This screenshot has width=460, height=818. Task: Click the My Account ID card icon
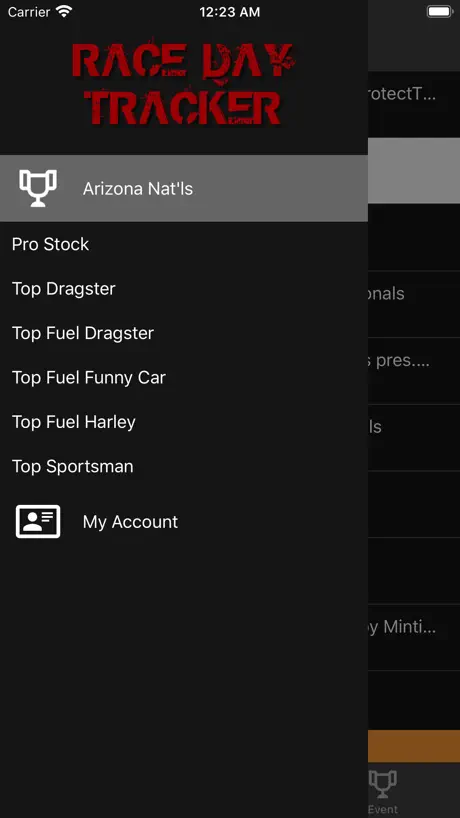click(x=38, y=521)
